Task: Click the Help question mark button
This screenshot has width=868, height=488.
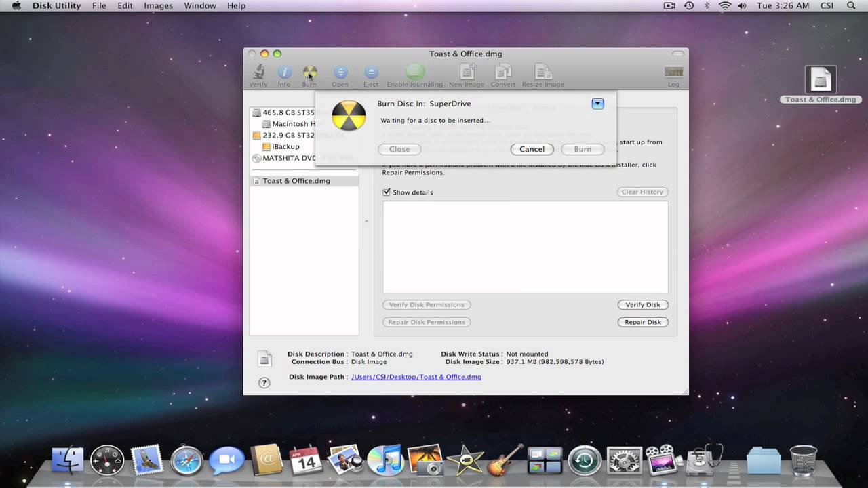Action: coord(264,383)
